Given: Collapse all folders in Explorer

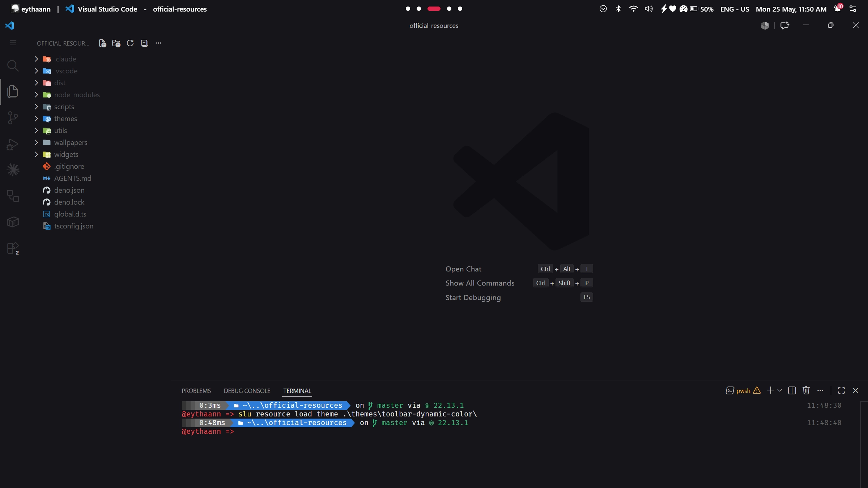Looking at the screenshot, I should 144,43.
